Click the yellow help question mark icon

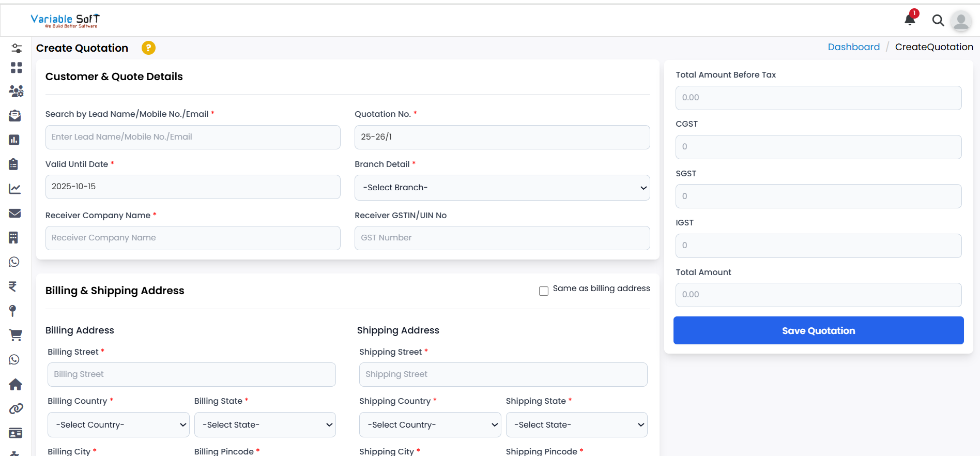148,48
